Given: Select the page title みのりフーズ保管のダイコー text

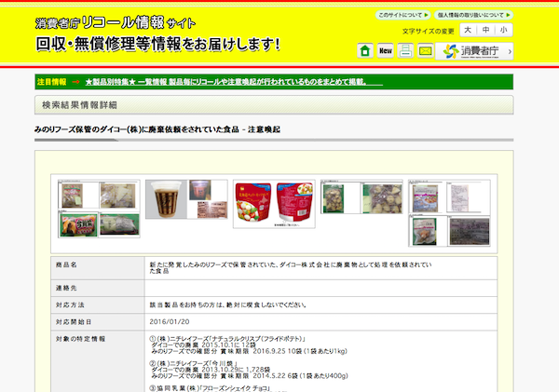Looking at the screenshot, I should tap(157, 129).
